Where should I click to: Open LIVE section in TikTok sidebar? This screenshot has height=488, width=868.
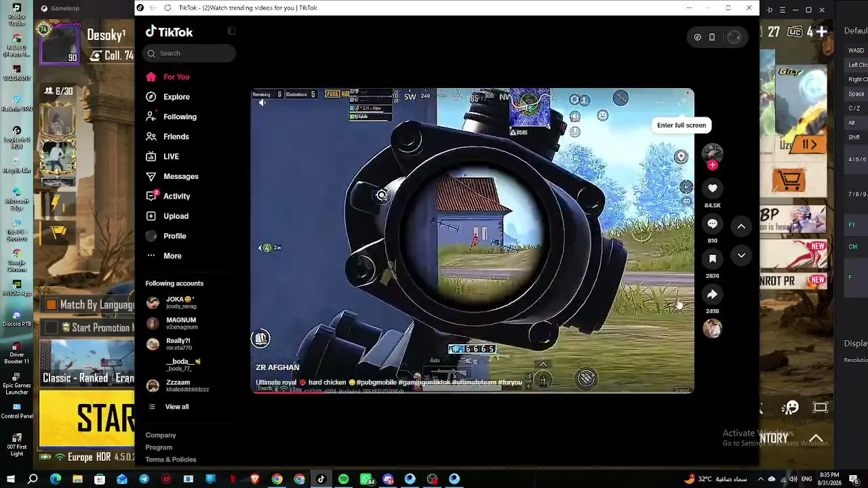tap(162, 157)
